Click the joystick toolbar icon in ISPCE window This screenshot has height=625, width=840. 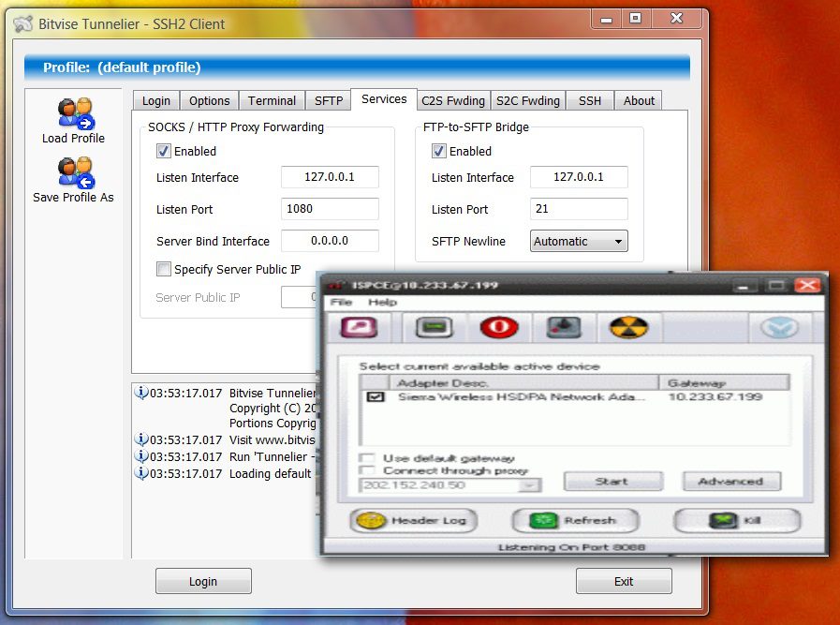[564, 327]
